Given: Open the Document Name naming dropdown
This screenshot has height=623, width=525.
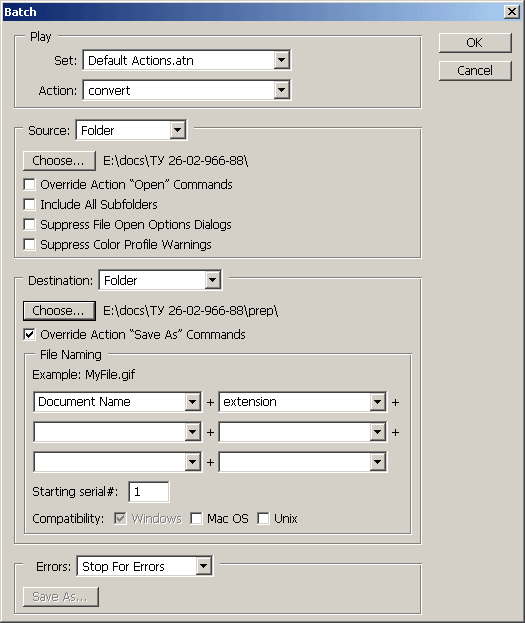Looking at the screenshot, I should pos(118,402).
